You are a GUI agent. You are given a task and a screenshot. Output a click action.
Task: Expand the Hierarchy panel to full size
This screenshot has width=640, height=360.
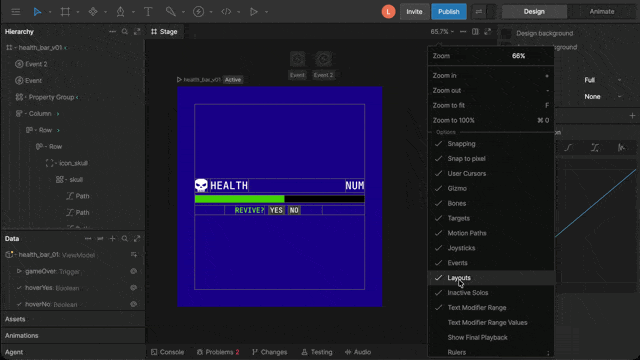137,31
